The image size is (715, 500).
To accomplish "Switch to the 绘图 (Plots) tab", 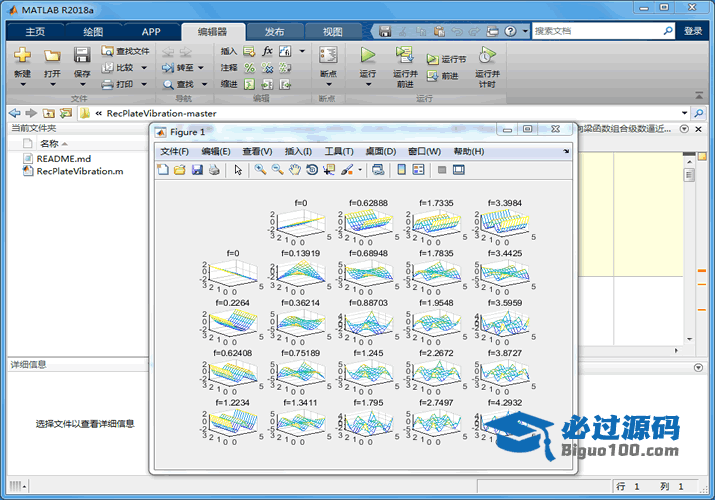I will (x=93, y=31).
